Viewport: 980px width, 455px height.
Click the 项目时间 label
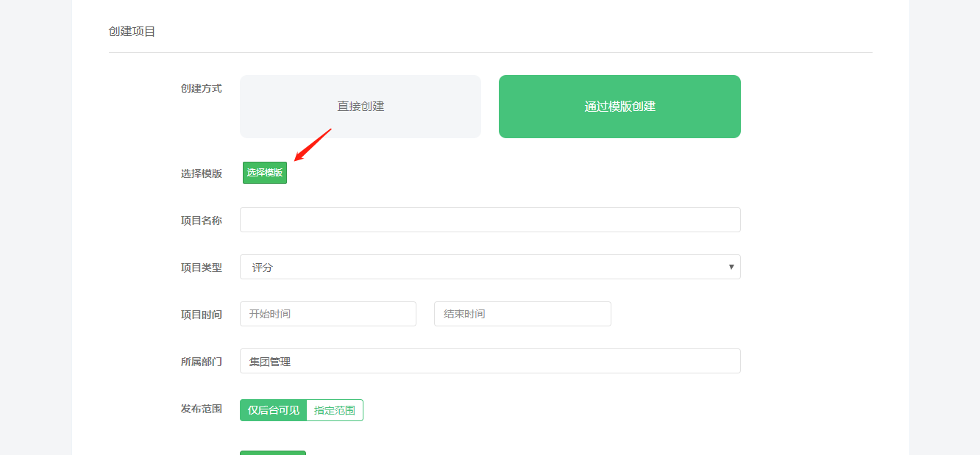[202, 315]
